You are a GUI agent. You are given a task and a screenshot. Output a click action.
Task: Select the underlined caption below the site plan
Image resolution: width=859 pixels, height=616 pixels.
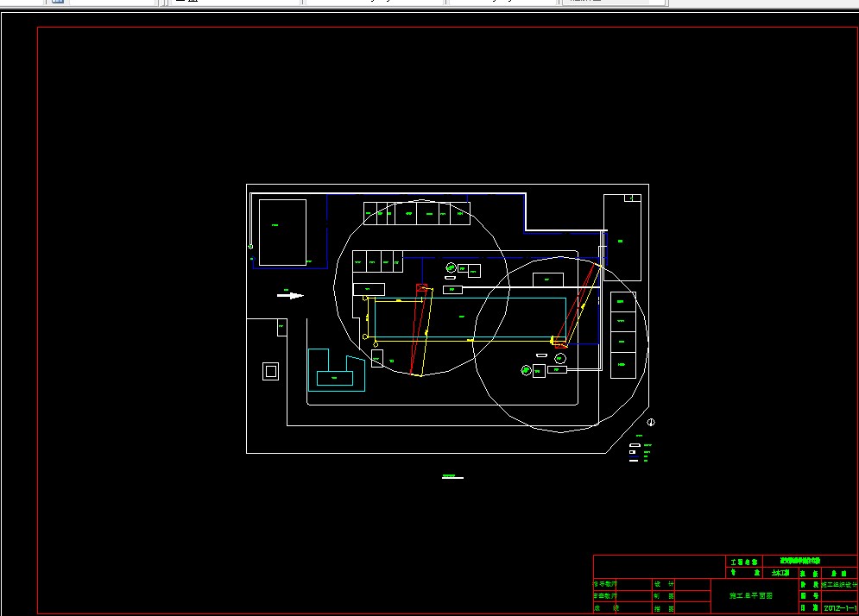coord(452,477)
